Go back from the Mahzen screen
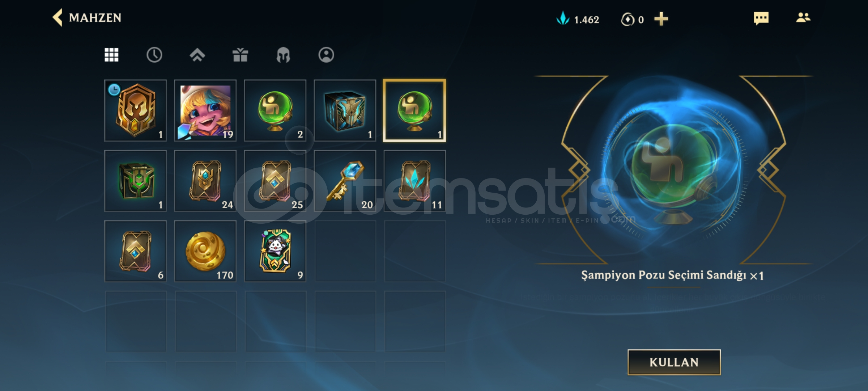 [x=58, y=17]
